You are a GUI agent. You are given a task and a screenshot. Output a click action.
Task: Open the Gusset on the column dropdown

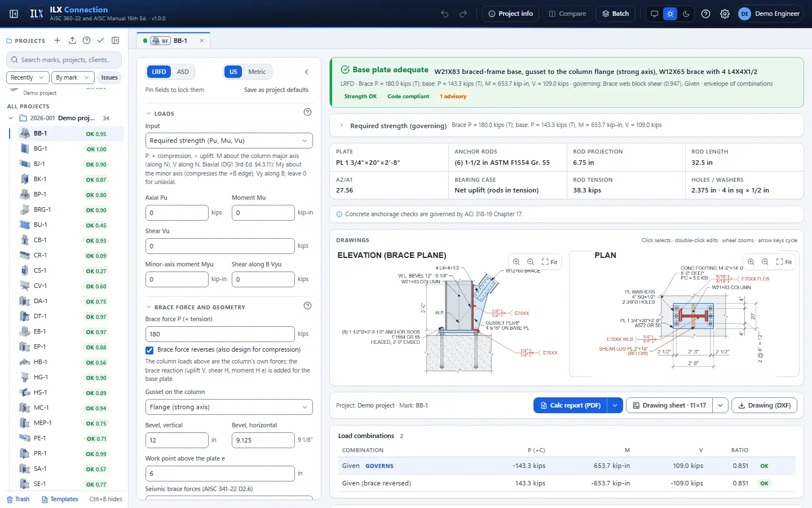click(229, 407)
